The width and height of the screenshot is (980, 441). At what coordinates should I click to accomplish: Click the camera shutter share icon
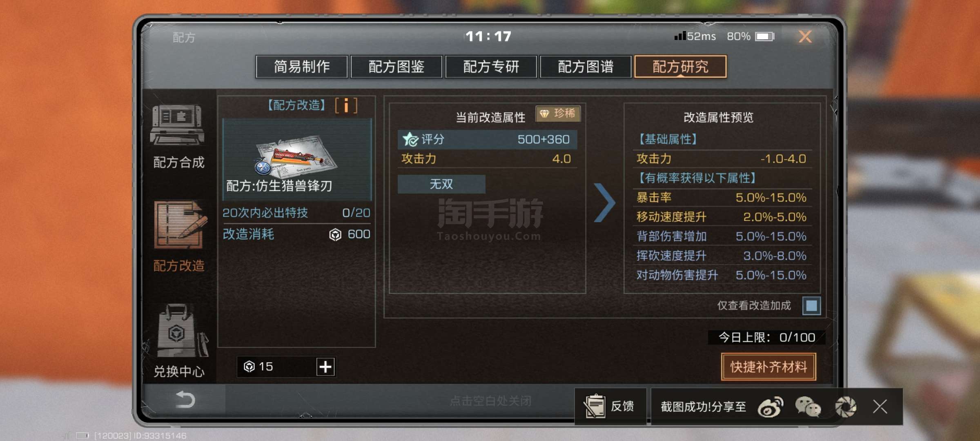[845, 407]
